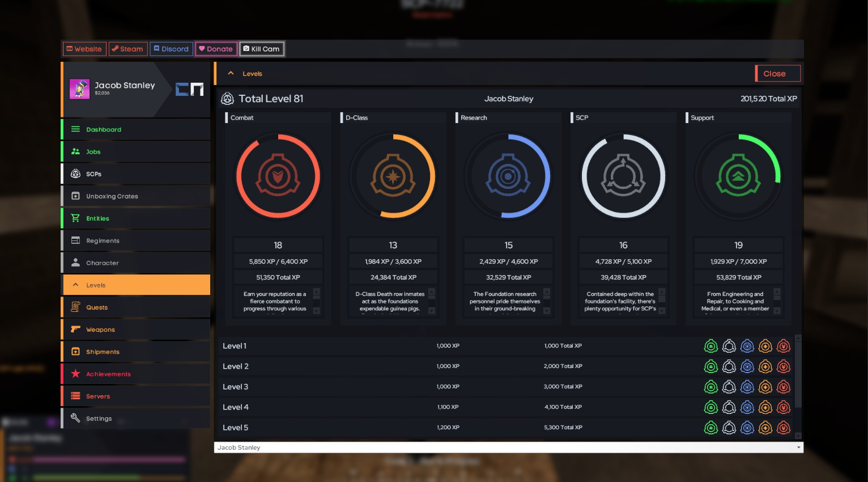Click Jacob Stanley's profile avatar

click(x=80, y=89)
